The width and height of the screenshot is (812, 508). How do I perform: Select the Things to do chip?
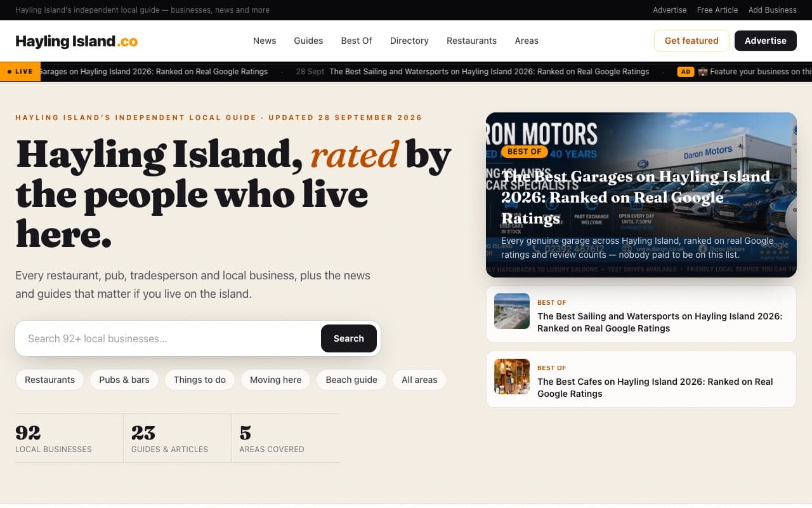click(x=200, y=380)
